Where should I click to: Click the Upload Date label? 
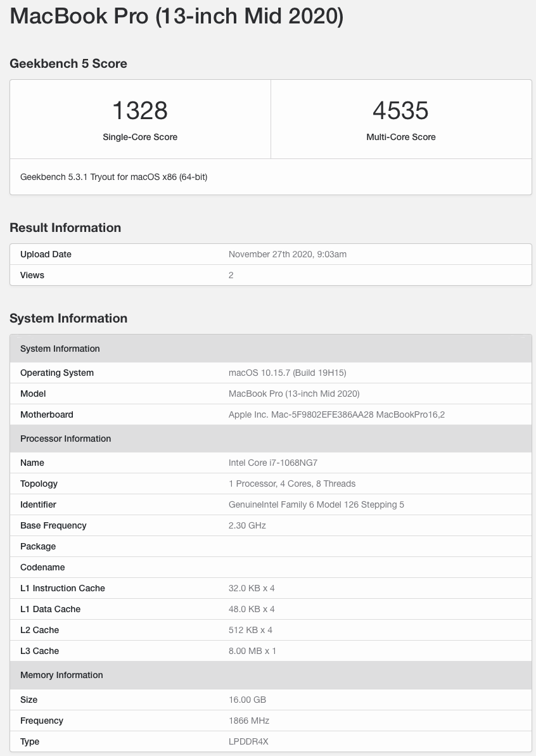[x=46, y=254]
